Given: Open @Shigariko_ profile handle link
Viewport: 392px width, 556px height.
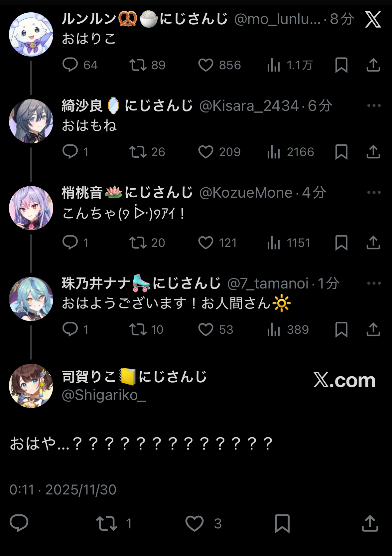Looking at the screenshot, I should (104, 395).
